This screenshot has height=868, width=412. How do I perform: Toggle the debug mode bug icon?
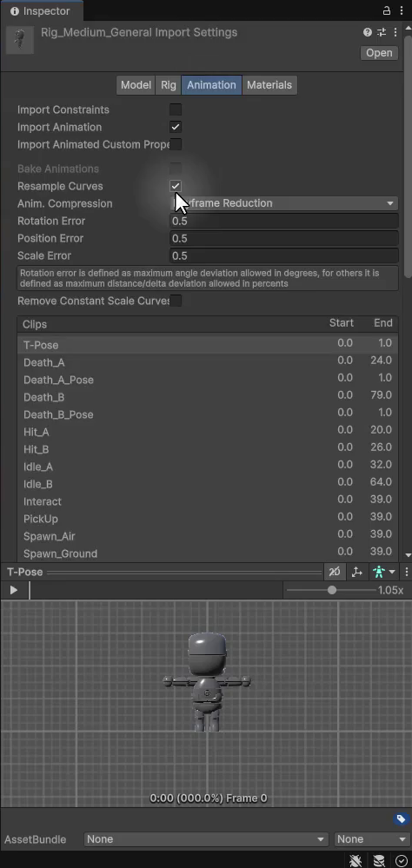tap(356, 860)
